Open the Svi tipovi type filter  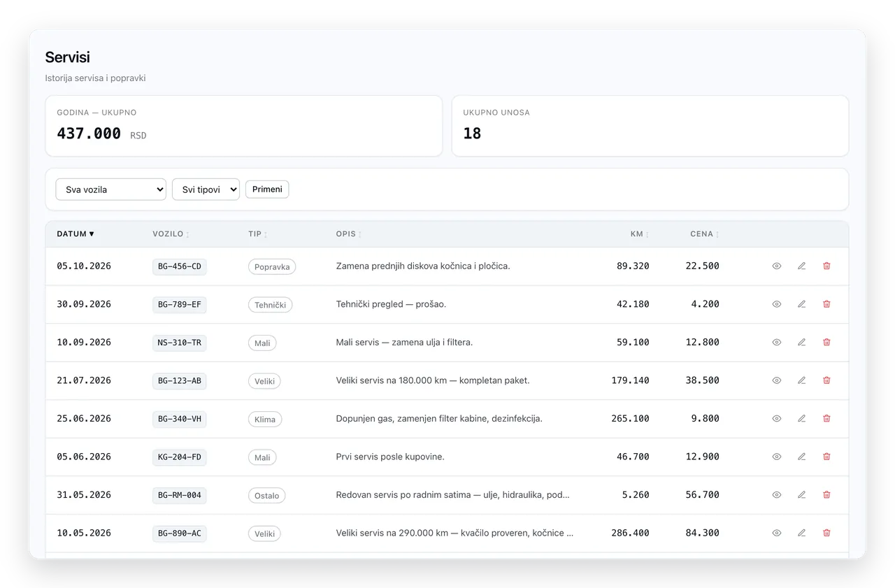click(206, 189)
